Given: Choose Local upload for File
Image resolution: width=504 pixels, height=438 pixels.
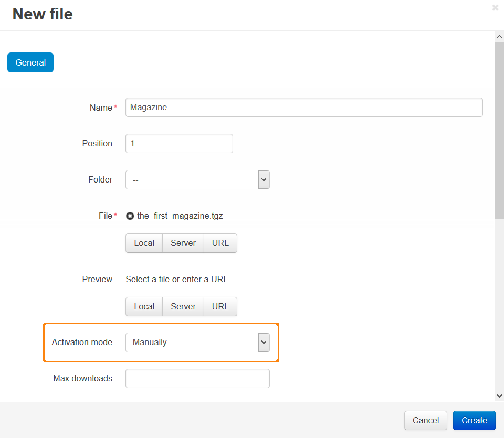Looking at the screenshot, I should pyautogui.click(x=144, y=243).
